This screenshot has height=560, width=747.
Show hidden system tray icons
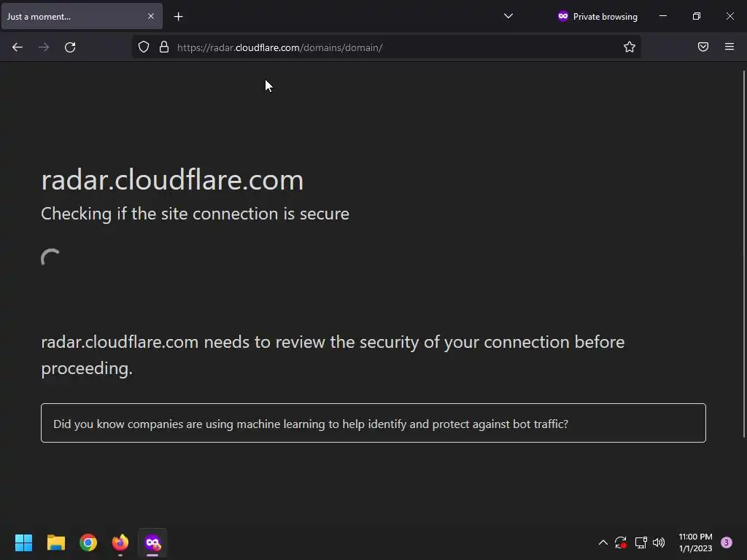(603, 542)
